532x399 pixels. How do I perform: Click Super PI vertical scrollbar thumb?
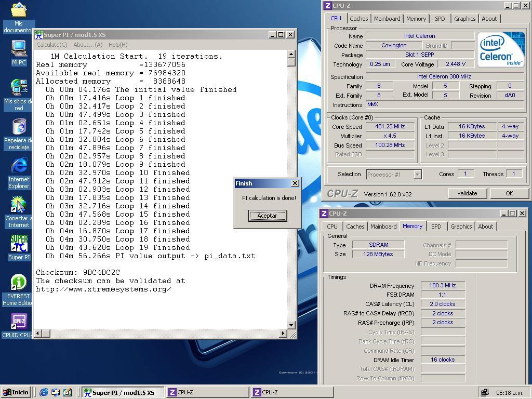[x=291, y=62]
